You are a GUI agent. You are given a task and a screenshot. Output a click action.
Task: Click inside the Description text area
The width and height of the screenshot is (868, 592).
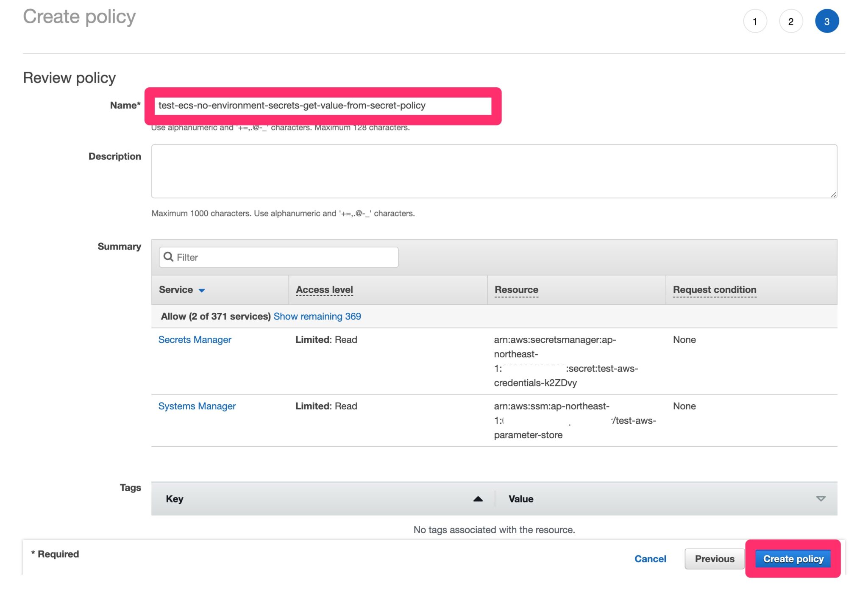click(494, 171)
